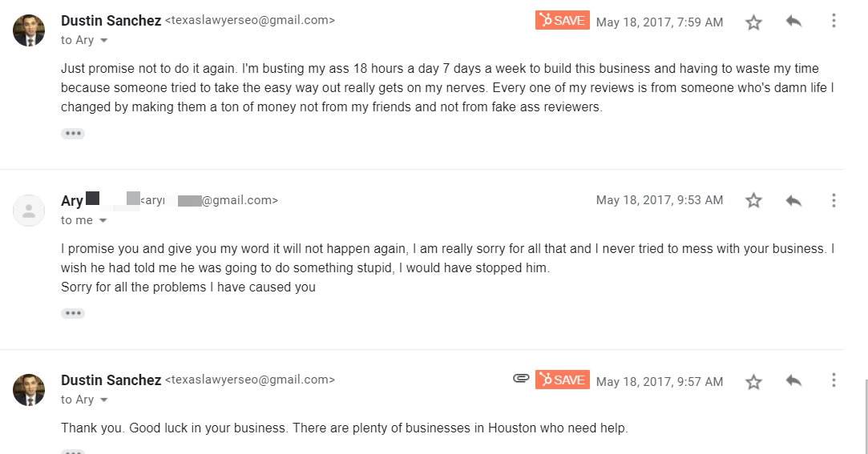Viewport: 868px width, 454px height.
Task: Expand recipient details next to "to Ary" in first email
Action: pos(103,41)
